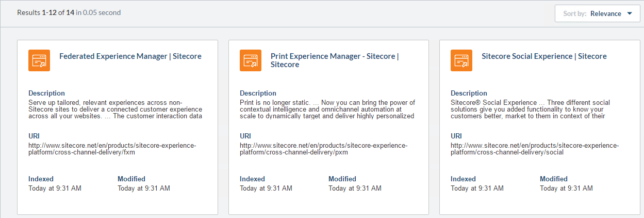Open Federated Experience Manager | Sitecore title
This screenshot has height=218, width=644.
(x=130, y=56)
